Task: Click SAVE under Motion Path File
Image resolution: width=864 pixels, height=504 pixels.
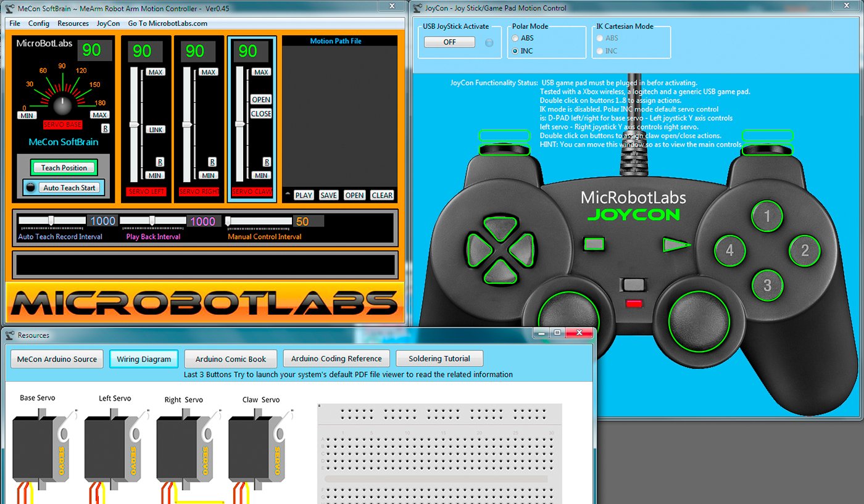Action: pos(329,196)
